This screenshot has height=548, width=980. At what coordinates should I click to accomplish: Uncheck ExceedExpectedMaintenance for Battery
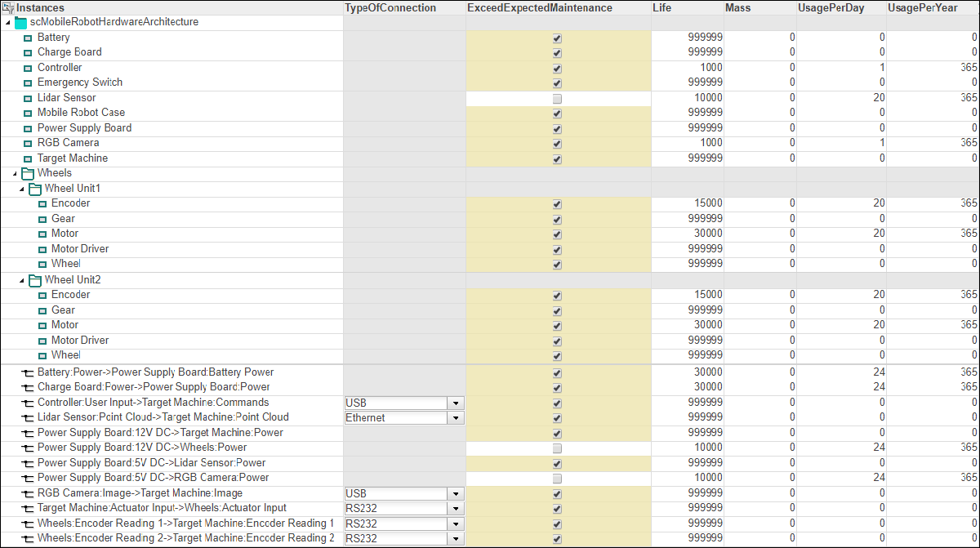(x=557, y=38)
